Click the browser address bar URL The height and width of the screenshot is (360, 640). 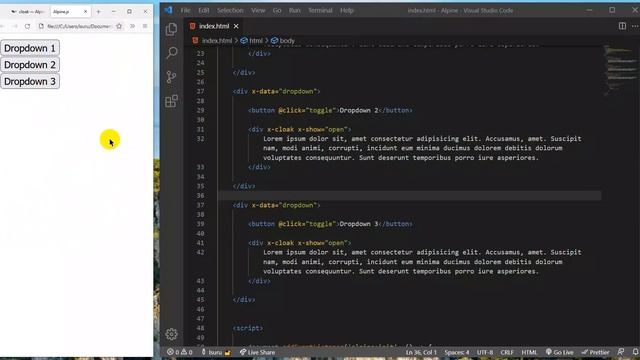point(78,26)
